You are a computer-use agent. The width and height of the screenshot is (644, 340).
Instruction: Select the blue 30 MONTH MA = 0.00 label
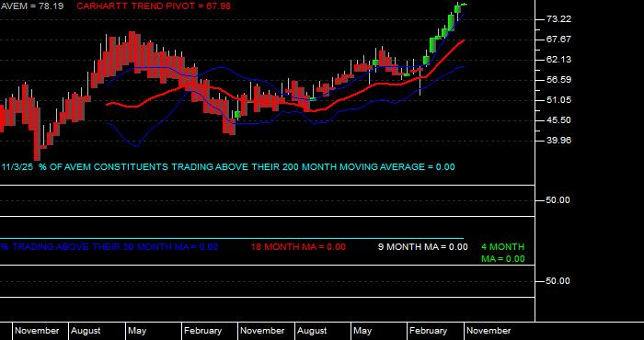109,247
